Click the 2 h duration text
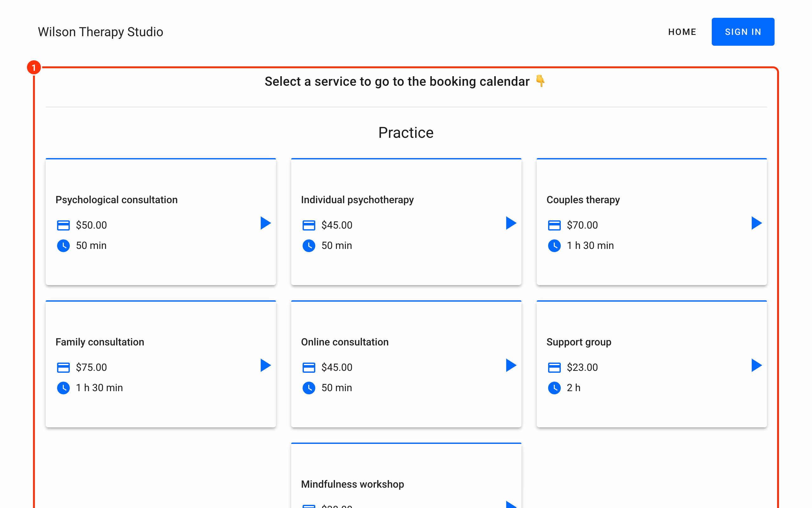 tap(574, 388)
